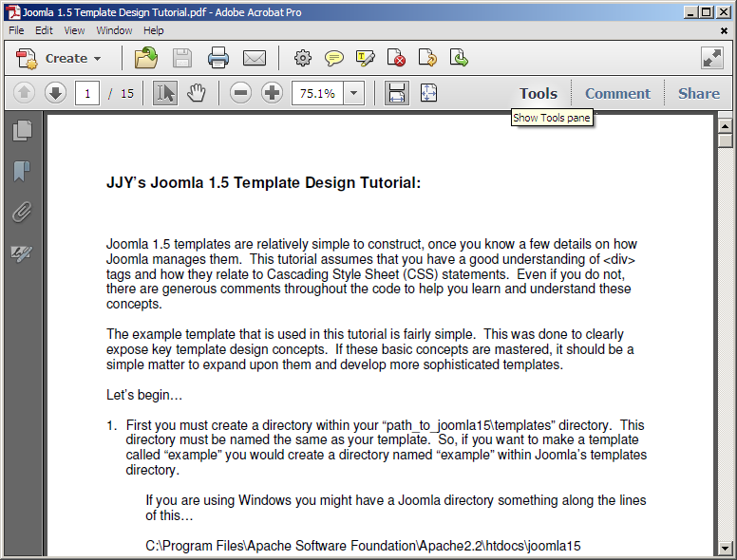This screenshot has height=560, width=737.
Task: Show the Attachments paperclip panel
Action: tap(22, 213)
